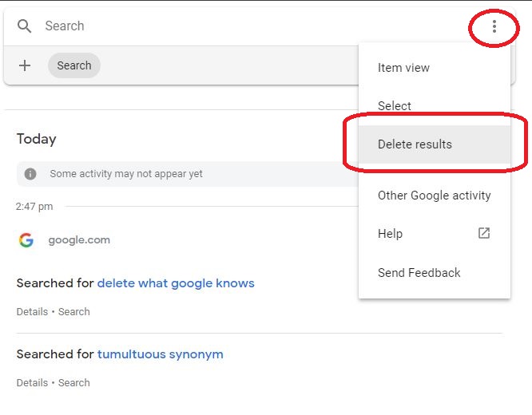The image size is (532, 415).
Task: Click the info icon in activity notice
Action: click(x=30, y=174)
